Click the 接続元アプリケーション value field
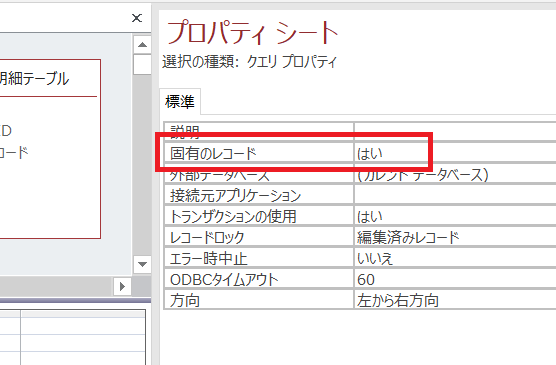This screenshot has width=556, height=365. pyautogui.click(x=455, y=195)
